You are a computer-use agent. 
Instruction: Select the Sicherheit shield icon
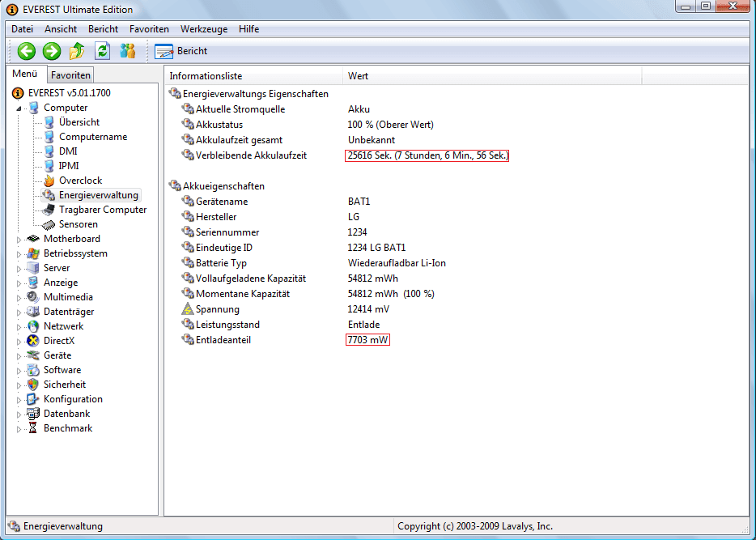click(x=33, y=385)
